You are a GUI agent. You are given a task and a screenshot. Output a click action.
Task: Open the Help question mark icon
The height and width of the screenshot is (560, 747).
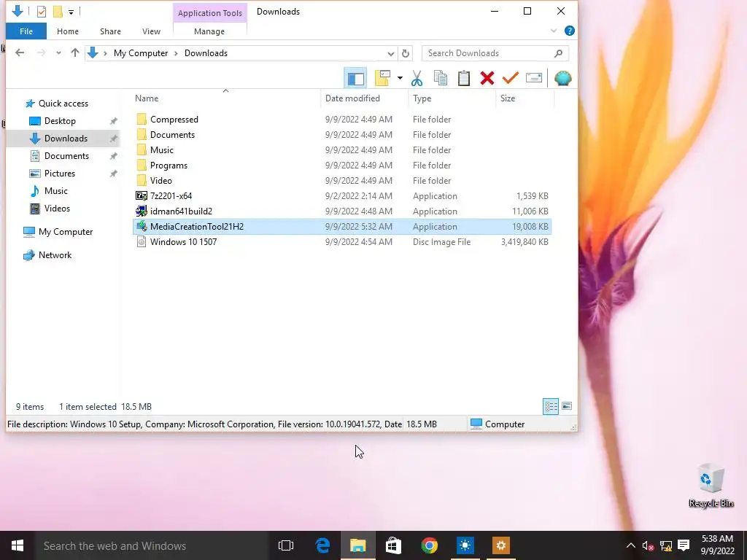click(569, 31)
